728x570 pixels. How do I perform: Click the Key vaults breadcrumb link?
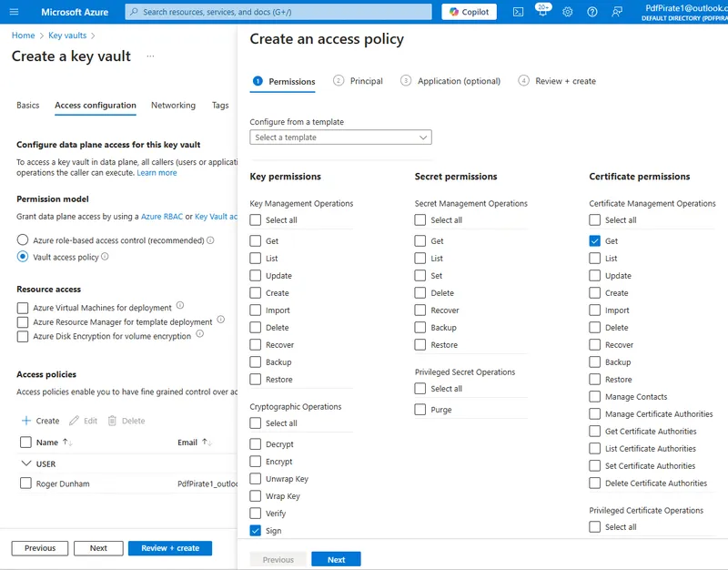[x=67, y=36]
